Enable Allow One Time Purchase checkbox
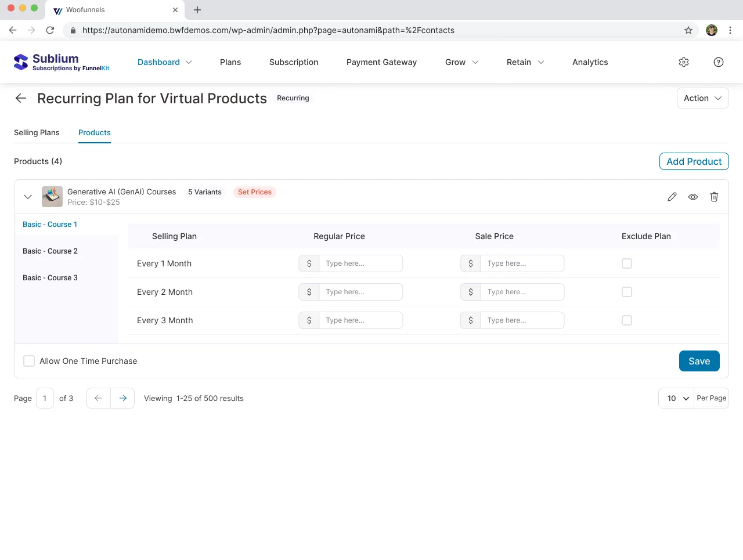Viewport: 743px width, 560px height. [x=29, y=361]
